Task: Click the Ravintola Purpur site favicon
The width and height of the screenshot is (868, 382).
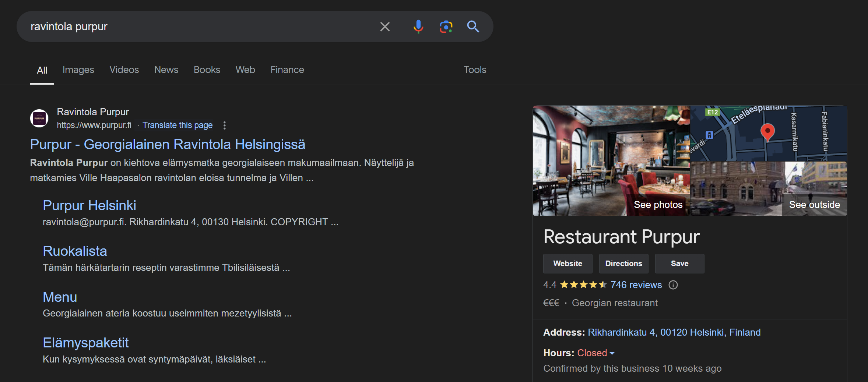Action: pyautogui.click(x=39, y=119)
